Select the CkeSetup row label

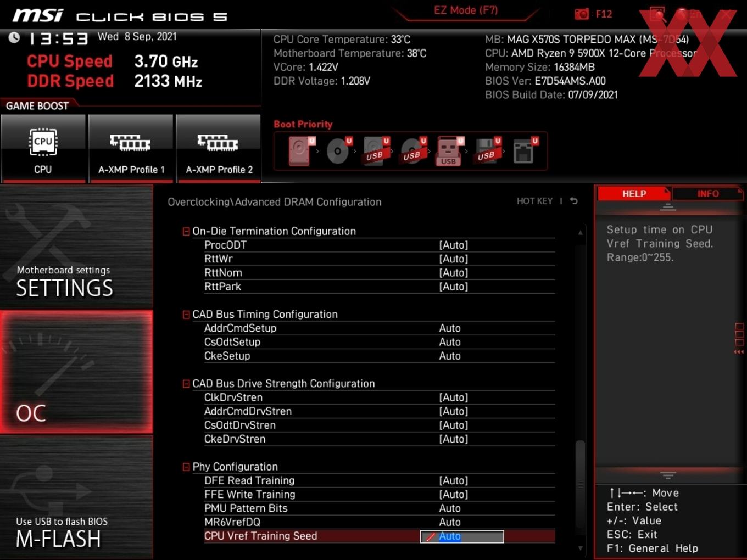[x=227, y=356]
